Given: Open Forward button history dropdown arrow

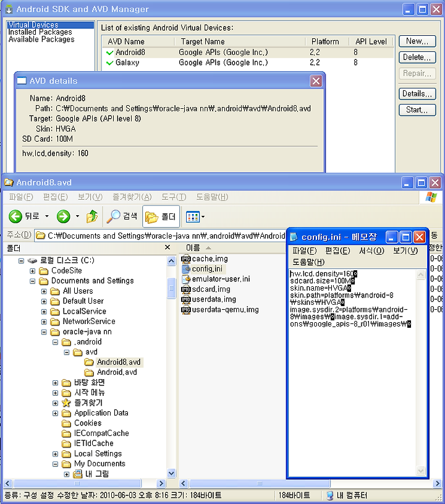Looking at the screenshot, I should [77, 216].
